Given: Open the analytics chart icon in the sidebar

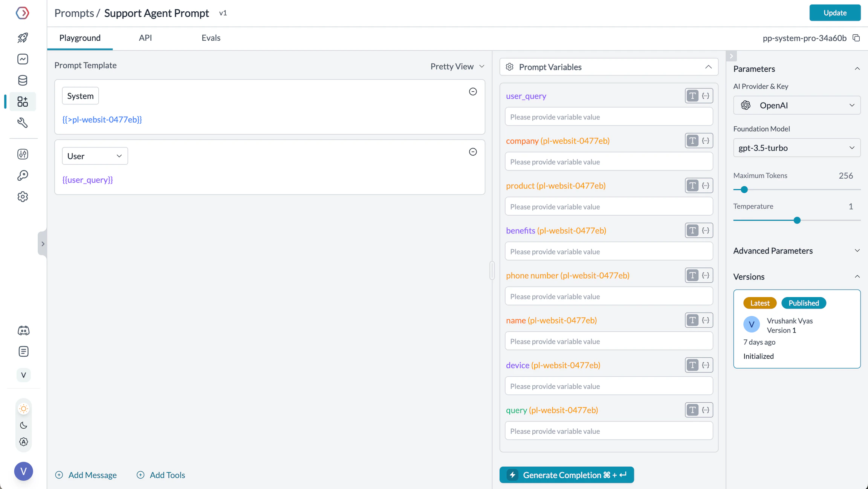Looking at the screenshot, I should [23, 59].
